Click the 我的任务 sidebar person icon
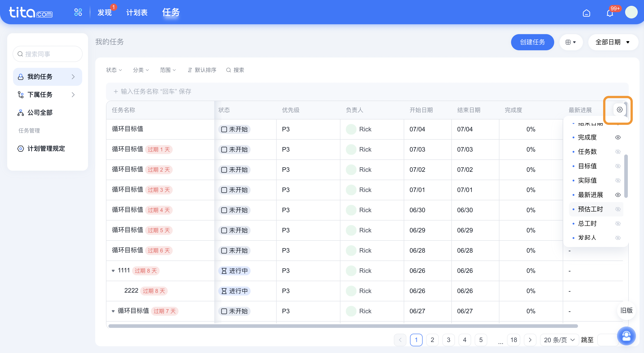644x353 pixels. click(x=20, y=77)
